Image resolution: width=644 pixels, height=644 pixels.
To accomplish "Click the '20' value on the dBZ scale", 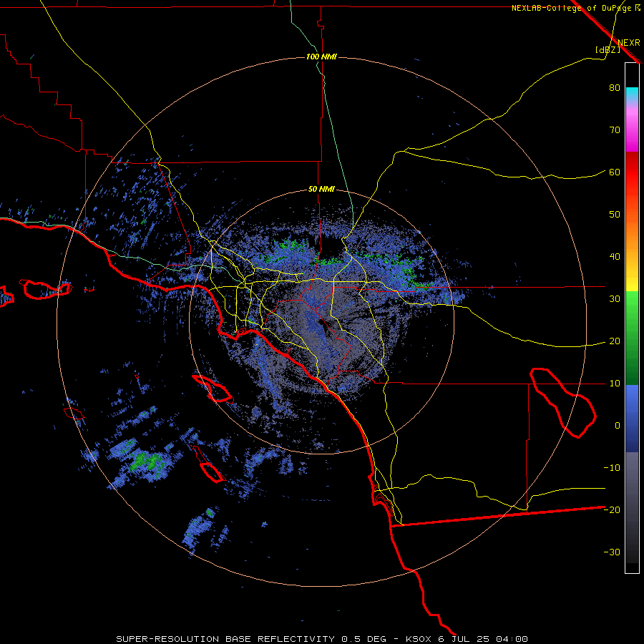I will pyautogui.click(x=615, y=341).
